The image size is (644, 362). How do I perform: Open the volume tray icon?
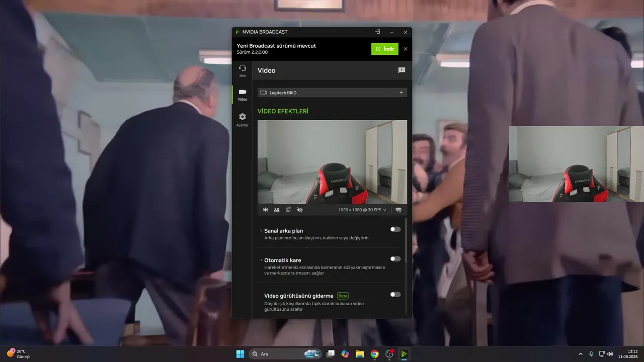[610, 354]
